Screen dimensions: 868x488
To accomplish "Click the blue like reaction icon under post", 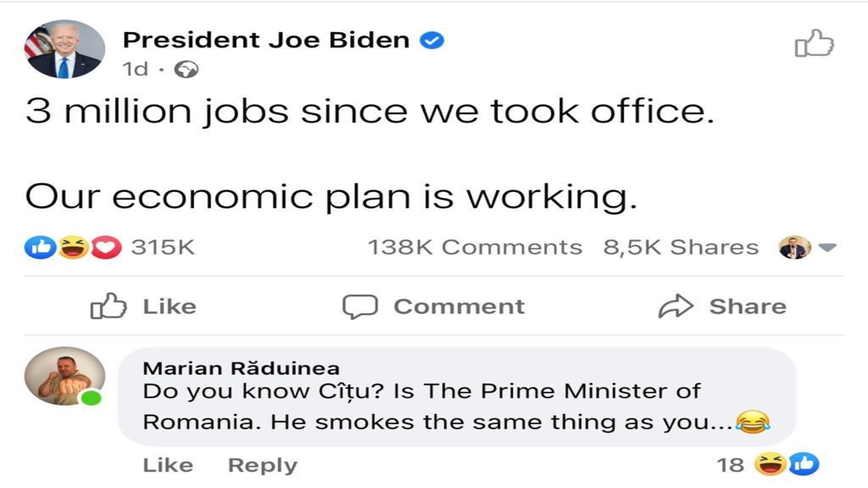I will pos(40,247).
